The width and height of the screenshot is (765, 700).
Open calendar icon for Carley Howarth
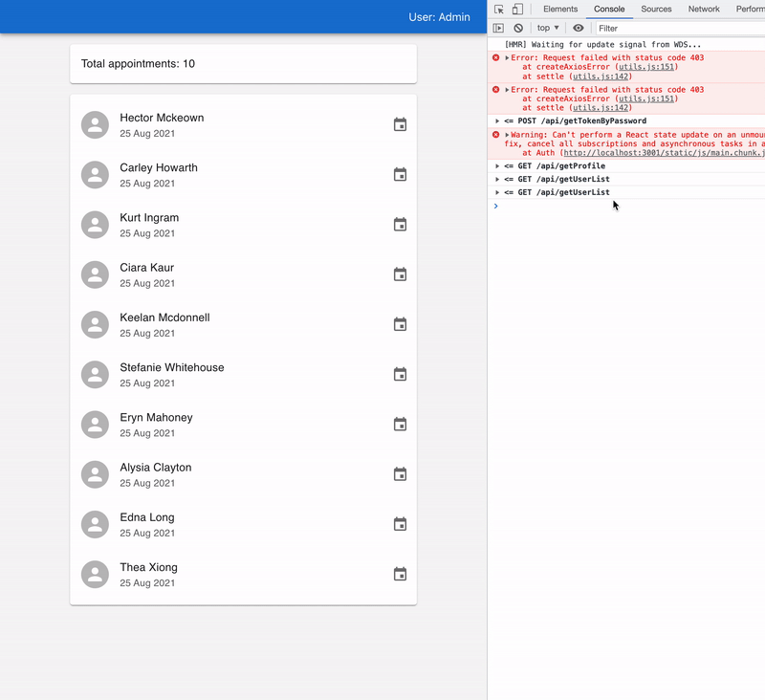coord(400,174)
